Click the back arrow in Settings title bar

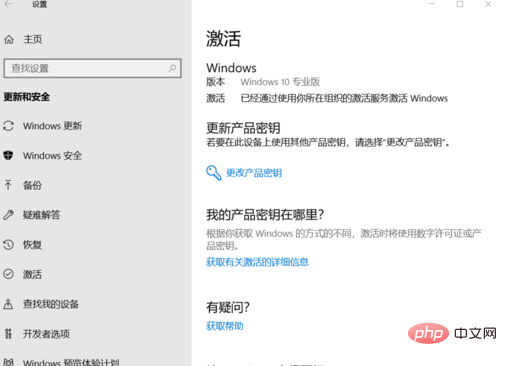pyautogui.click(x=8, y=4)
